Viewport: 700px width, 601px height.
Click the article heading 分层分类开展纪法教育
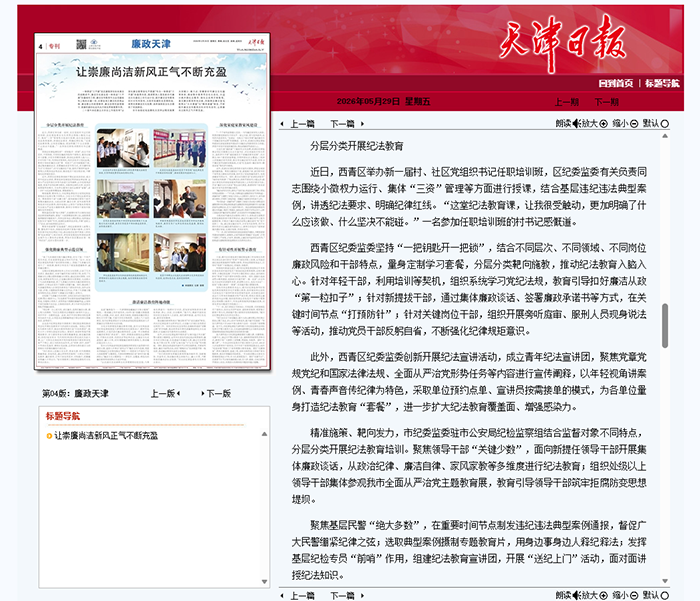(x=357, y=146)
